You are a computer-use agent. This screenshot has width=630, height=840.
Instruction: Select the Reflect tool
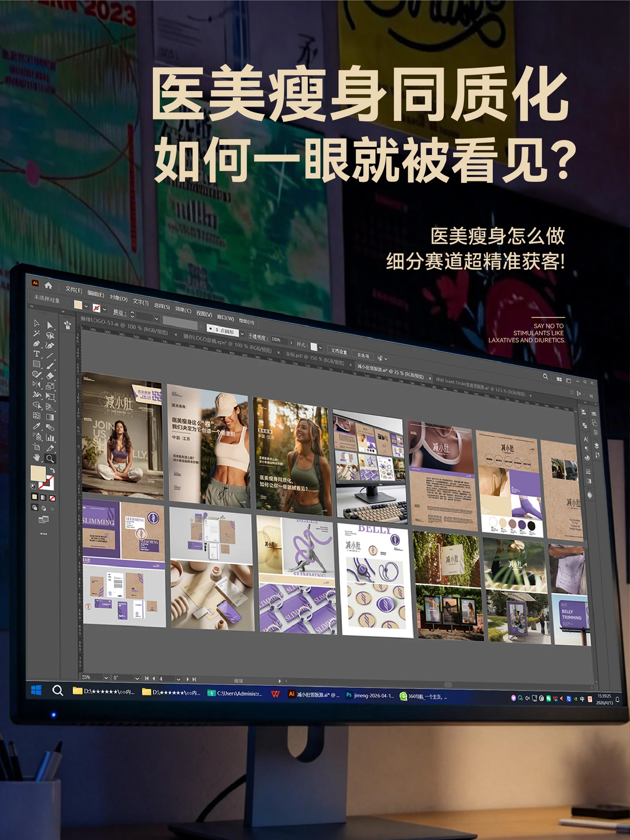[37, 384]
